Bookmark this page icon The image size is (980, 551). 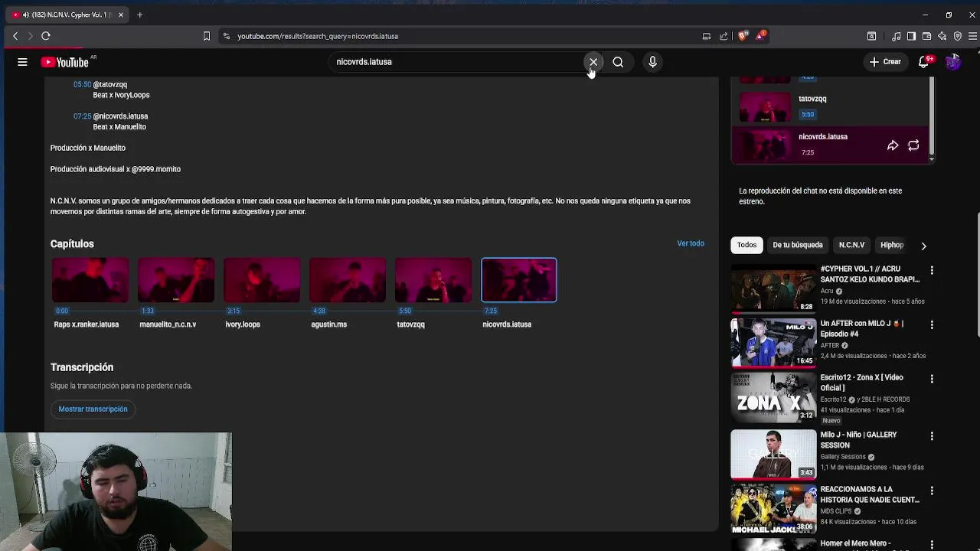point(207,36)
